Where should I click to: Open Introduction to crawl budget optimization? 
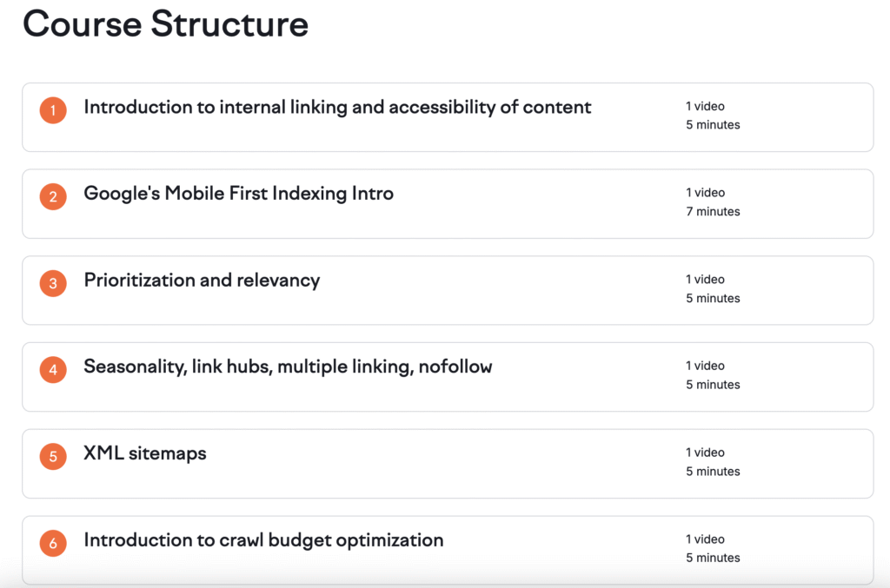pyautogui.click(x=263, y=540)
